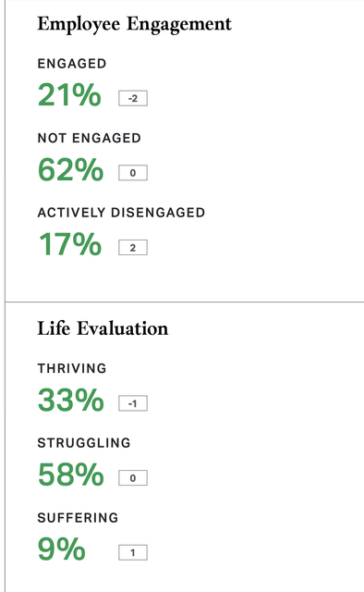
Task: Select the 21% engaged figure
Action: (69, 94)
